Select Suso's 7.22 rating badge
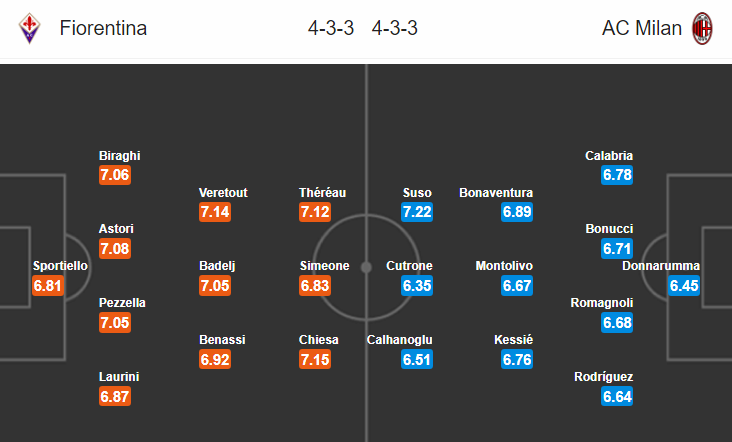 tap(417, 212)
